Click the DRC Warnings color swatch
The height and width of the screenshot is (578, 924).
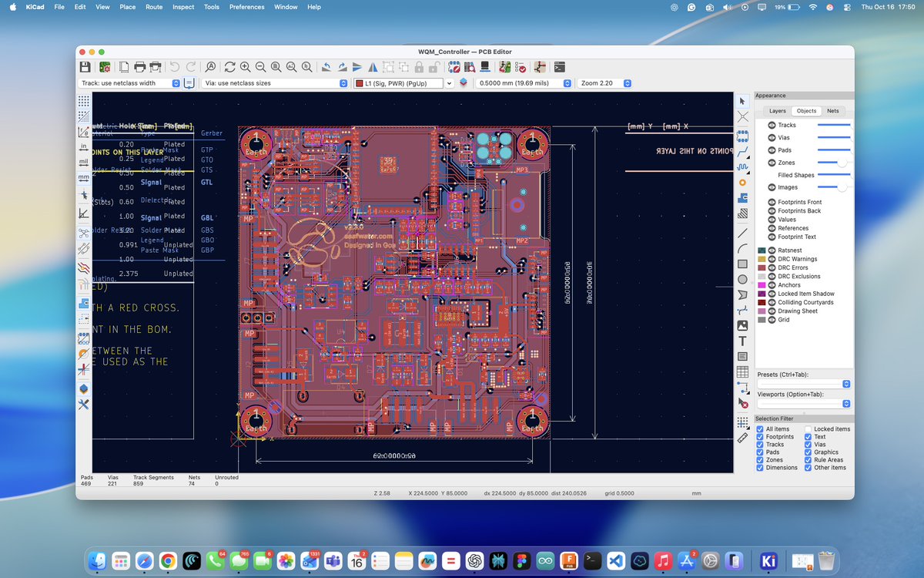tap(762, 259)
